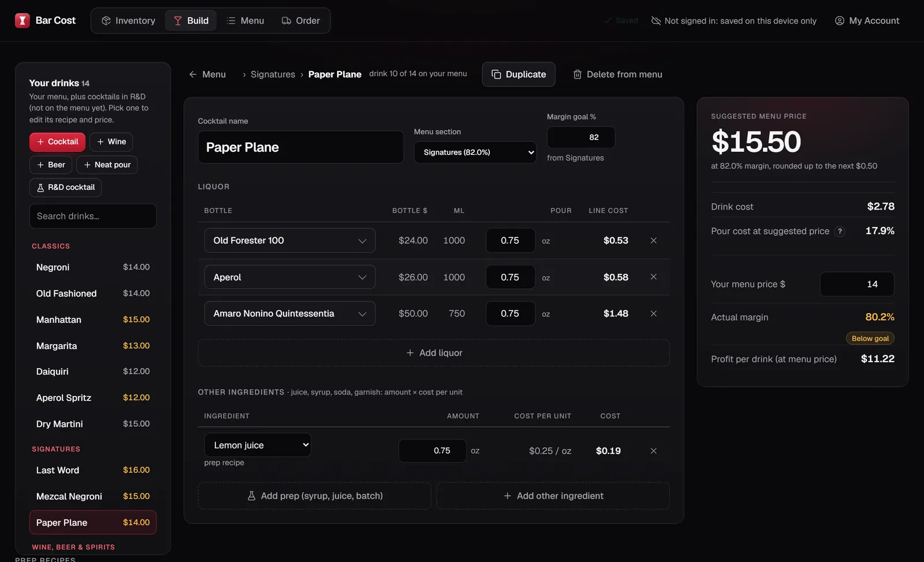
Task: Click the pour cost help question mark
Action: (x=840, y=231)
